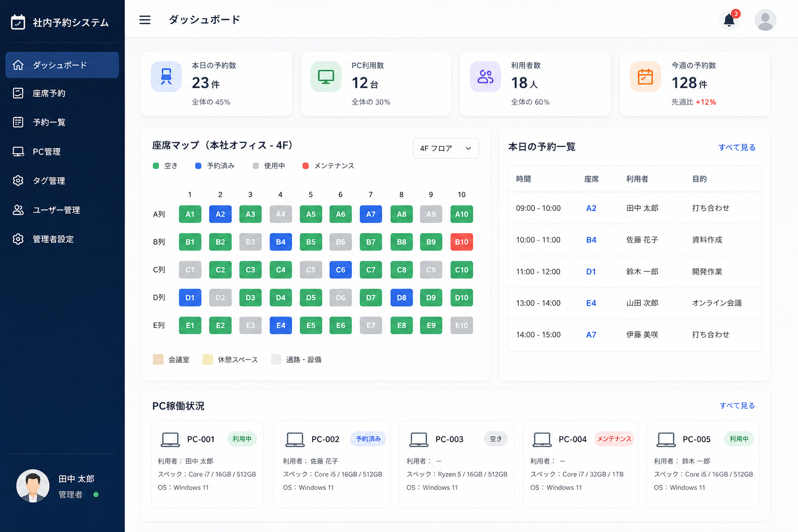The image size is (798, 532).
Task: Click 利用中 status badge on PC-005
Action: [x=739, y=439]
